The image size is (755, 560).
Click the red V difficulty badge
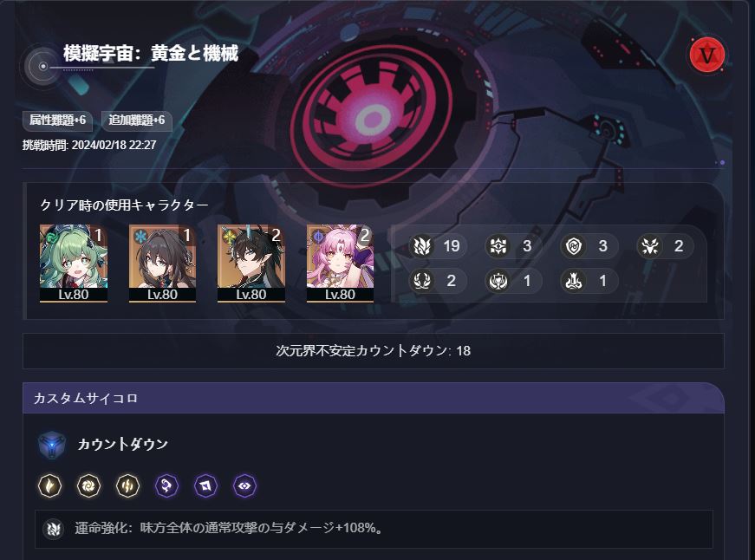(x=706, y=55)
